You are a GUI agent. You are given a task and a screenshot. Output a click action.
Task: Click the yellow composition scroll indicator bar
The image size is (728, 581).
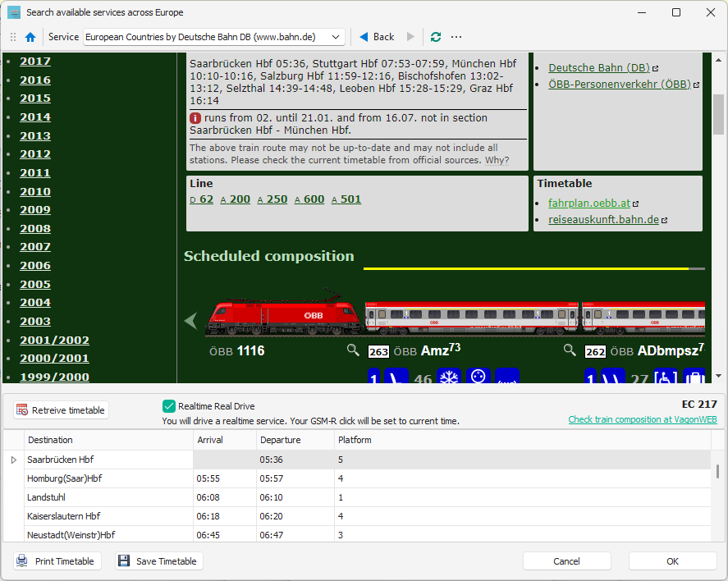526,268
